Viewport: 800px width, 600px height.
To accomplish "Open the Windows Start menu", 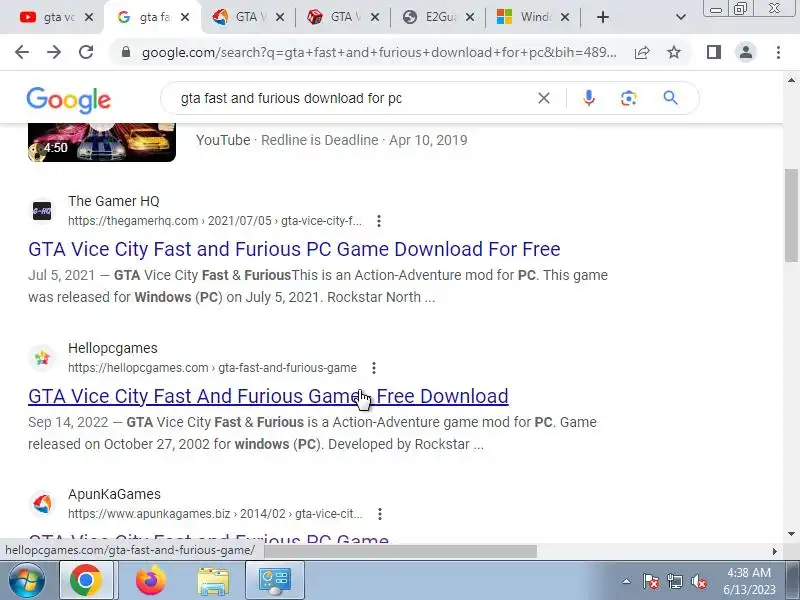I will tap(27, 580).
